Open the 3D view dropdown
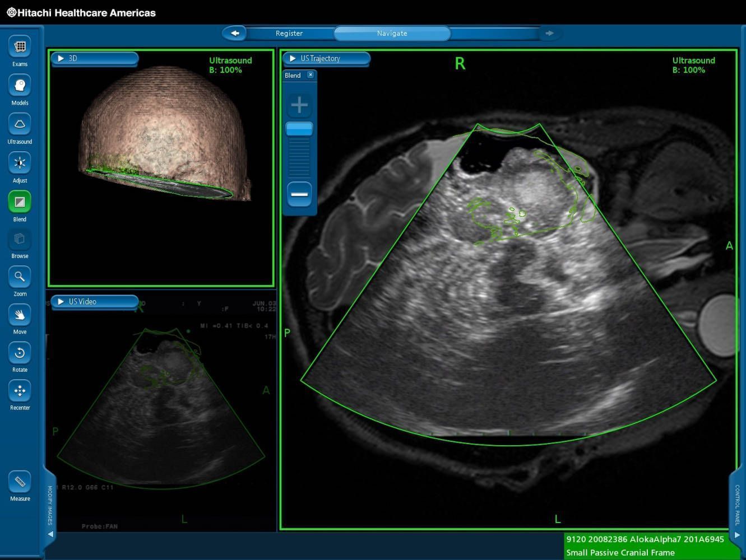The image size is (746, 560). (x=95, y=58)
